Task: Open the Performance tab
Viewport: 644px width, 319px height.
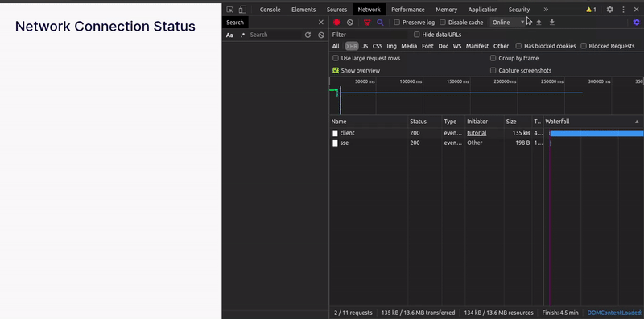Action: point(408,10)
